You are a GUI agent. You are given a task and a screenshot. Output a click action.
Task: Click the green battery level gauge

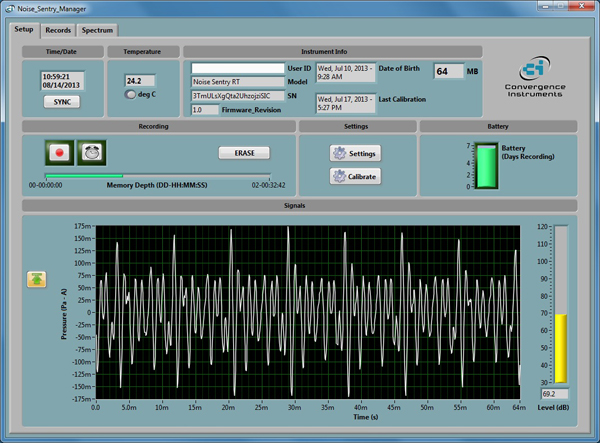coord(486,166)
